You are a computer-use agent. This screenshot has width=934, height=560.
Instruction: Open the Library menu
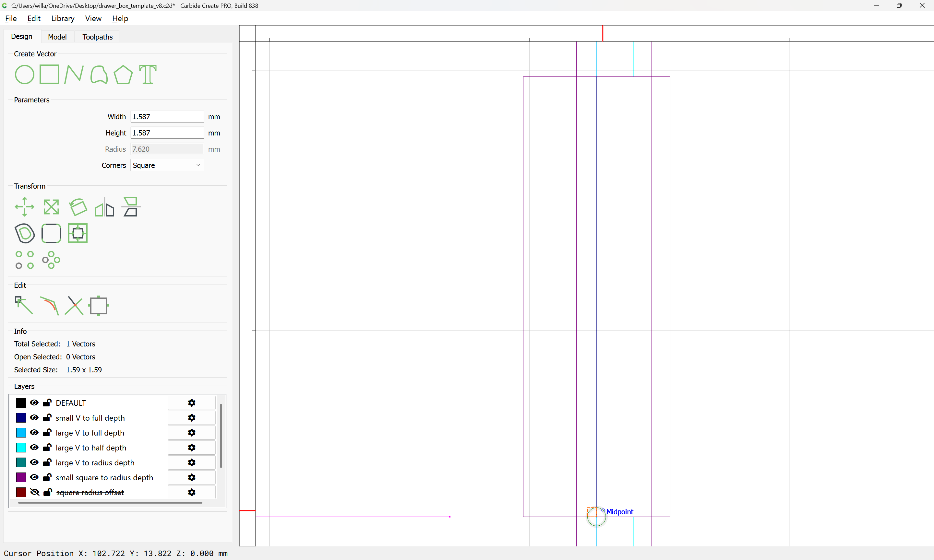tap(63, 18)
